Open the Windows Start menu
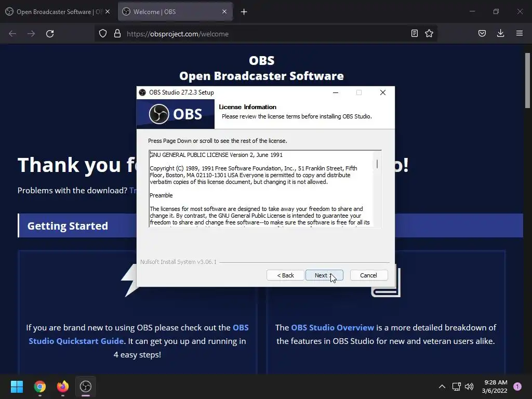The width and height of the screenshot is (532, 399). point(17,387)
